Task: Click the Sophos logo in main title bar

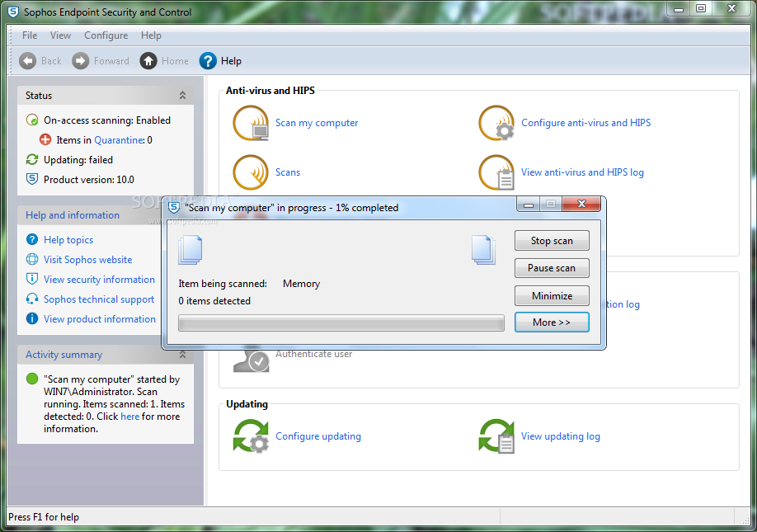Action: point(14,12)
